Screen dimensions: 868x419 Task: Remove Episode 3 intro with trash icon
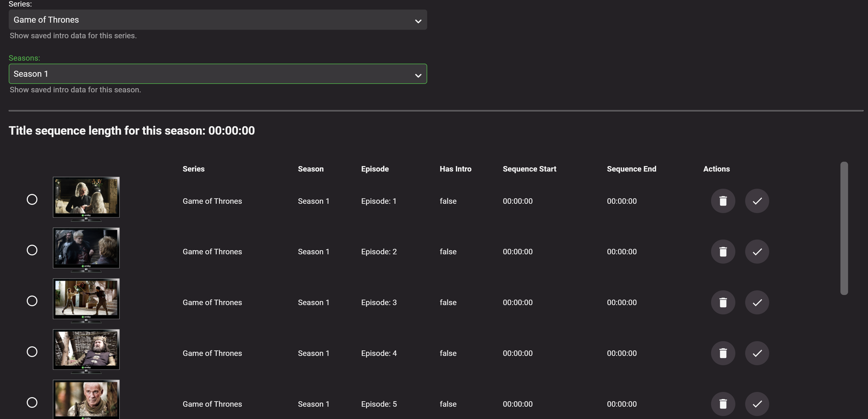coord(723,302)
